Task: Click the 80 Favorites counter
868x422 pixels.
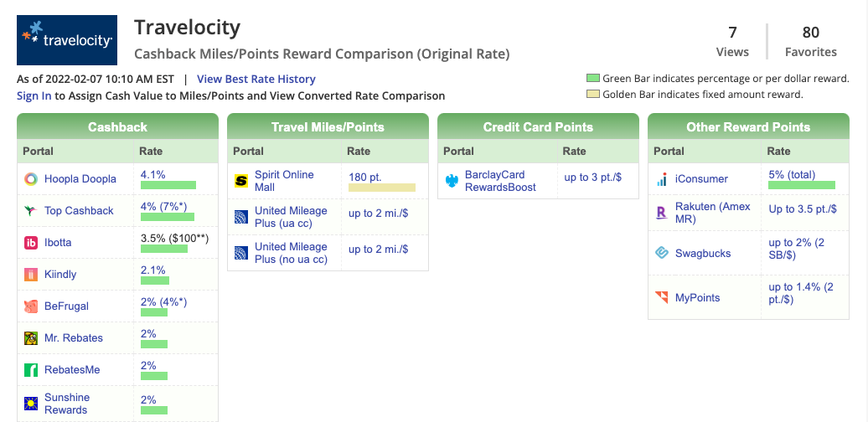Action: (x=811, y=42)
